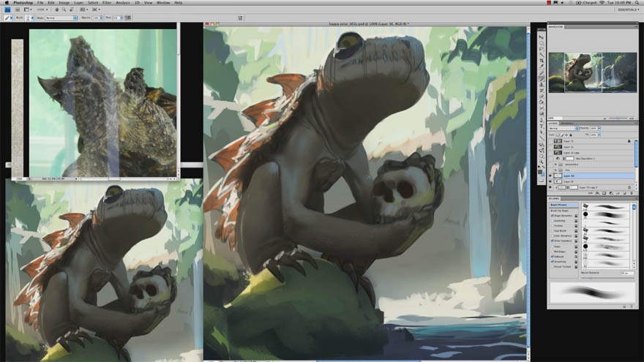The width and height of the screenshot is (644, 362).
Task: Open the Brush tool preset picker
Action: point(8,18)
